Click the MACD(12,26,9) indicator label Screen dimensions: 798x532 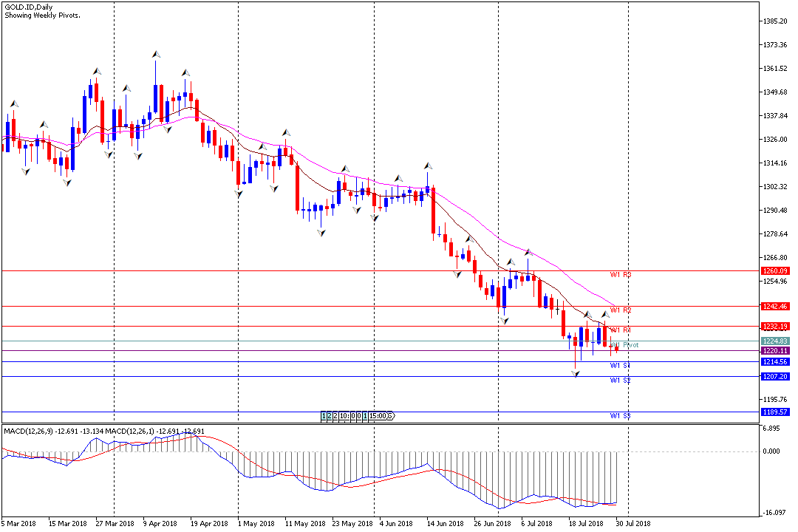pyautogui.click(x=29, y=432)
